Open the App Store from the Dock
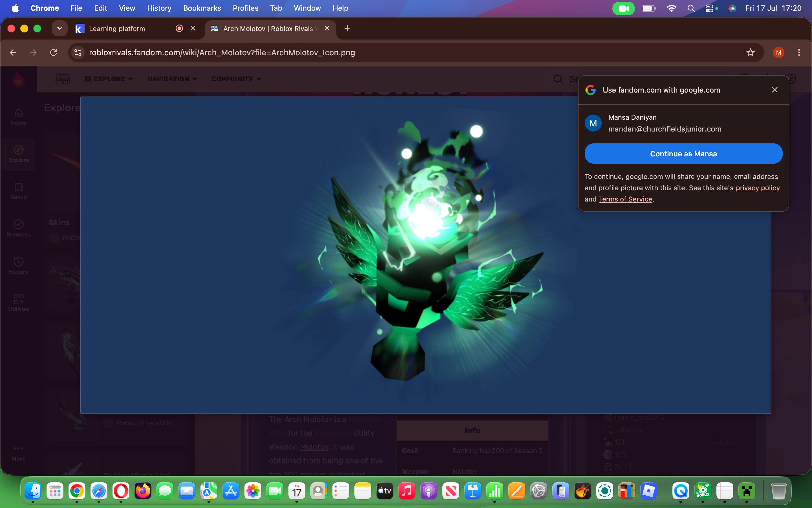 coord(231,491)
